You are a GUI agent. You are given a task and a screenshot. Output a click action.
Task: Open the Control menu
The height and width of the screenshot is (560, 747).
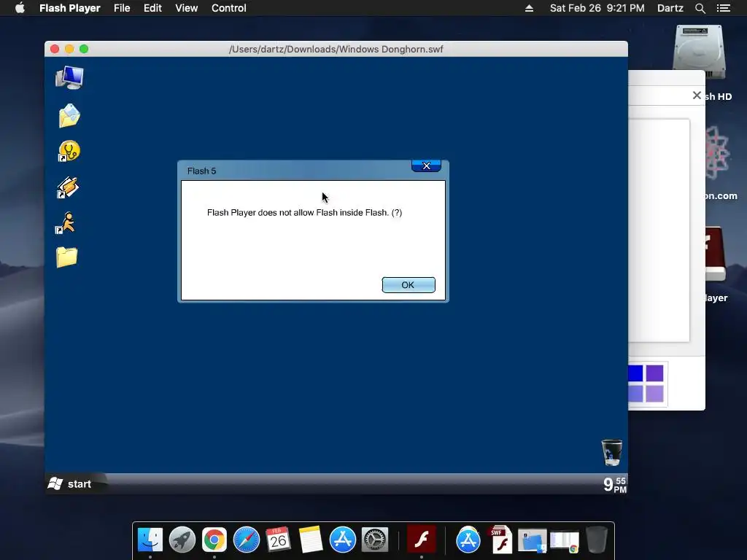pyautogui.click(x=228, y=8)
